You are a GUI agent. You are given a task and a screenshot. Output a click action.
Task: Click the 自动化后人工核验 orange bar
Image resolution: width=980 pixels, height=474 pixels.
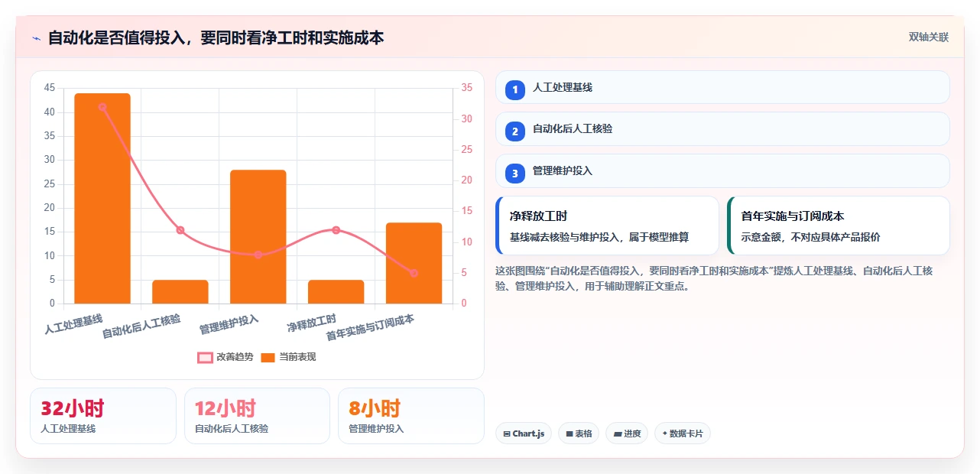pos(180,291)
